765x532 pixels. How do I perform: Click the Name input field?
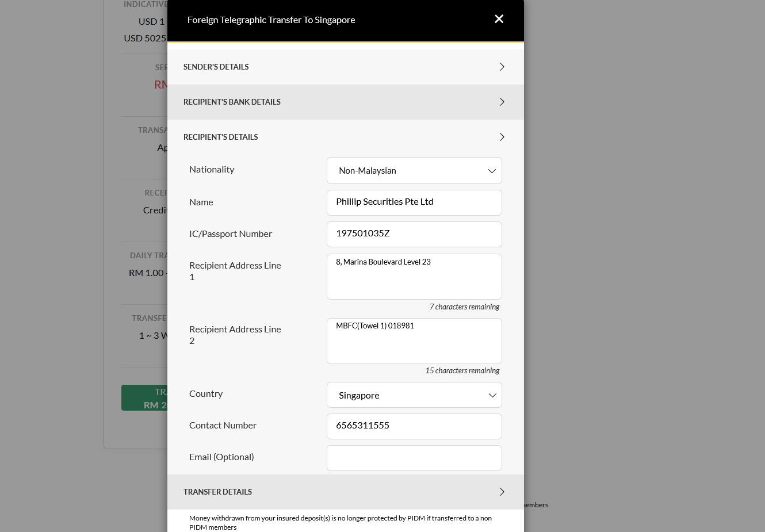(x=414, y=202)
